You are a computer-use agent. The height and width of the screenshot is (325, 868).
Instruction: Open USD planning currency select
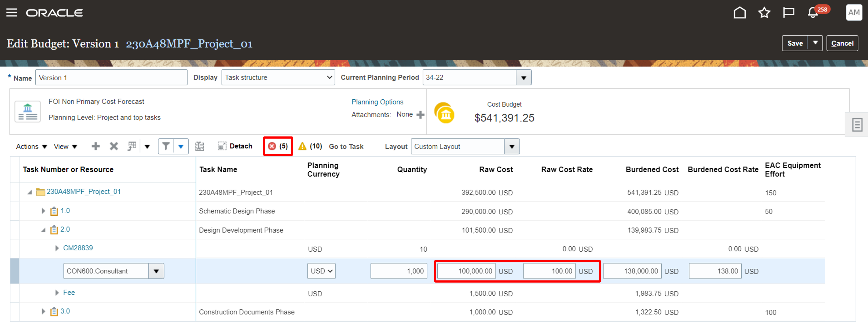(x=321, y=271)
